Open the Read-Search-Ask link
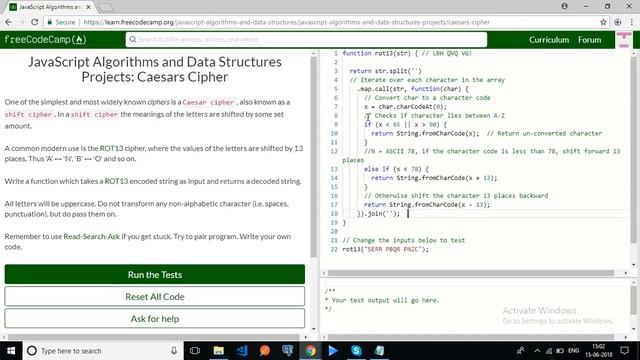 coord(91,236)
